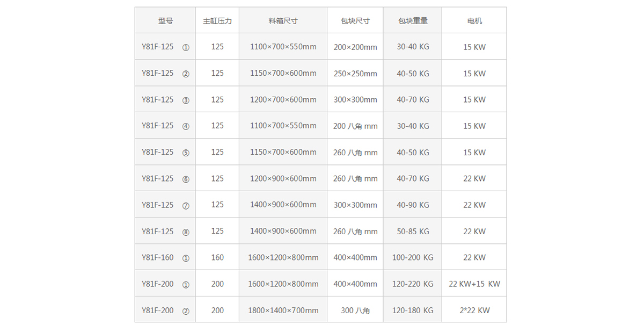
Task: Click circled number ⑥ beside Y81F-125
Action: pyautogui.click(x=186, y=179)
